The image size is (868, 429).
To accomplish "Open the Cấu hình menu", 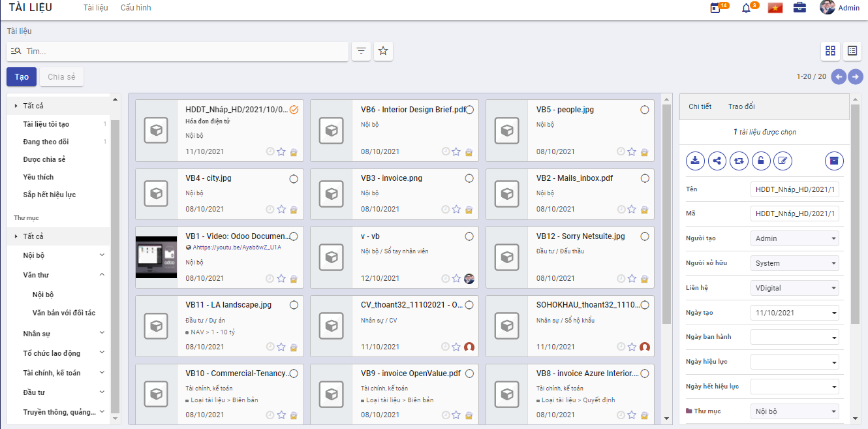I will point(136,8).
